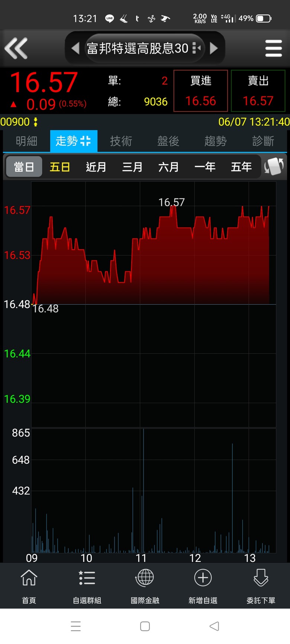Image resolution: width=290 pixels, height=644 pixels.
Task: Select the 六月 range
Action: coord(168,167)
